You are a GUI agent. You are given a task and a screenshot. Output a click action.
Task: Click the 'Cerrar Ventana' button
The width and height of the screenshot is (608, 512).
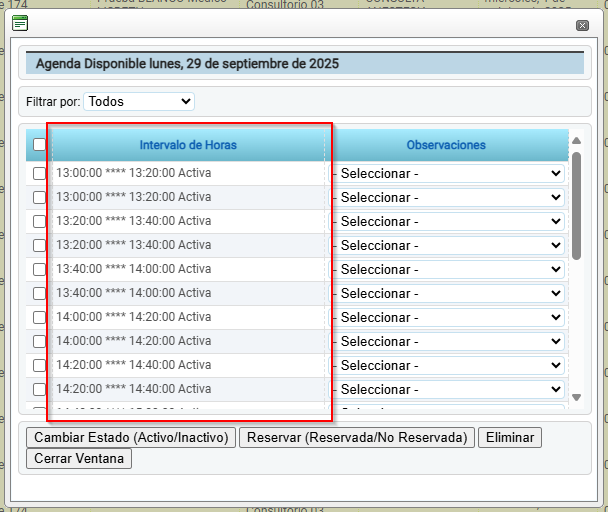[x=79, y=459]
